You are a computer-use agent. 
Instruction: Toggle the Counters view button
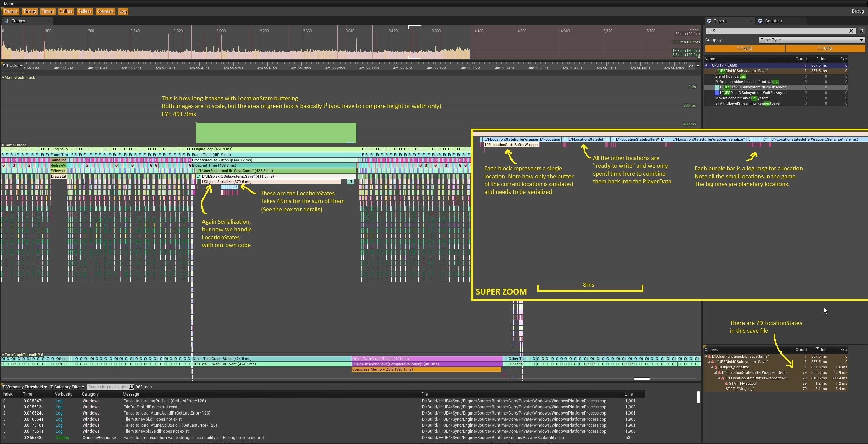pyautogui.click(x=105, y=11)
